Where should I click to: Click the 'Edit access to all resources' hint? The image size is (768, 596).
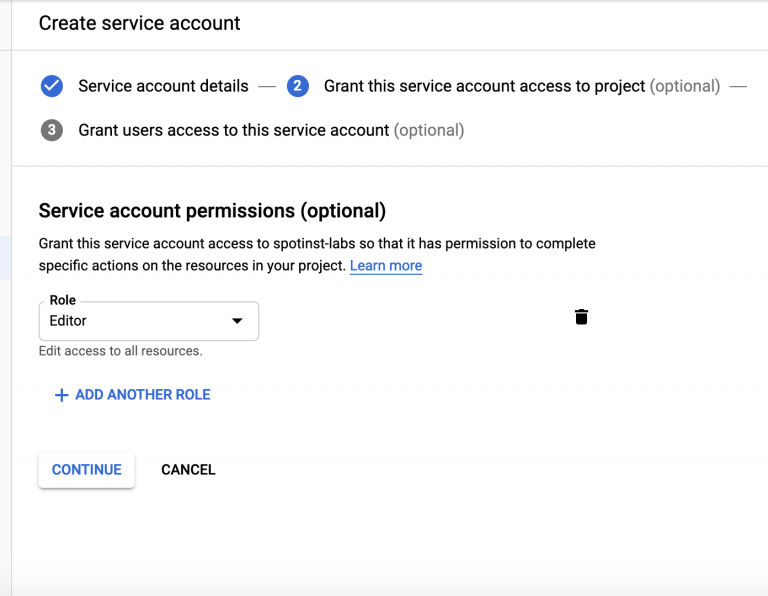click(x=120, y=351)
